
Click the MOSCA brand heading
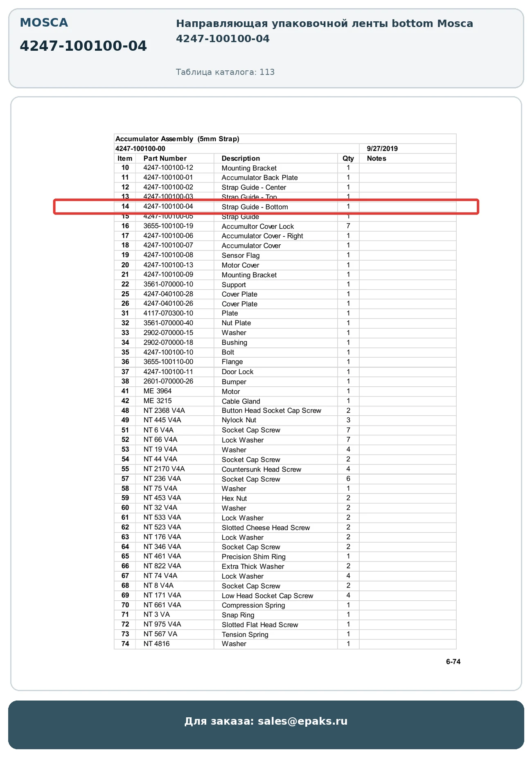[44, 23]
